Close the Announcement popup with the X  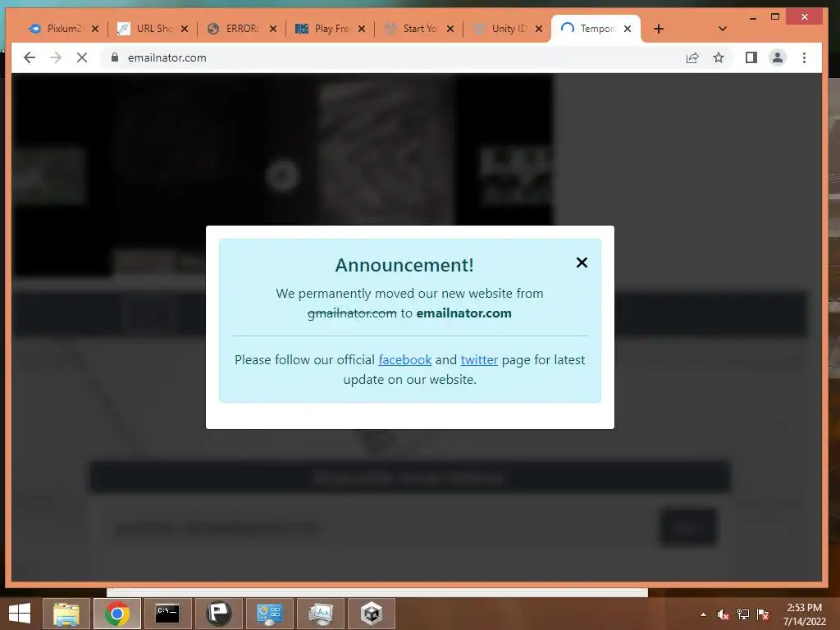[582, 262]
